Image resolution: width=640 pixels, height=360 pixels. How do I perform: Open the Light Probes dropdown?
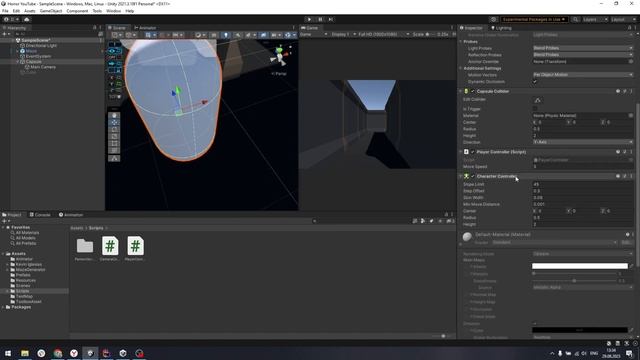point(583,48)
